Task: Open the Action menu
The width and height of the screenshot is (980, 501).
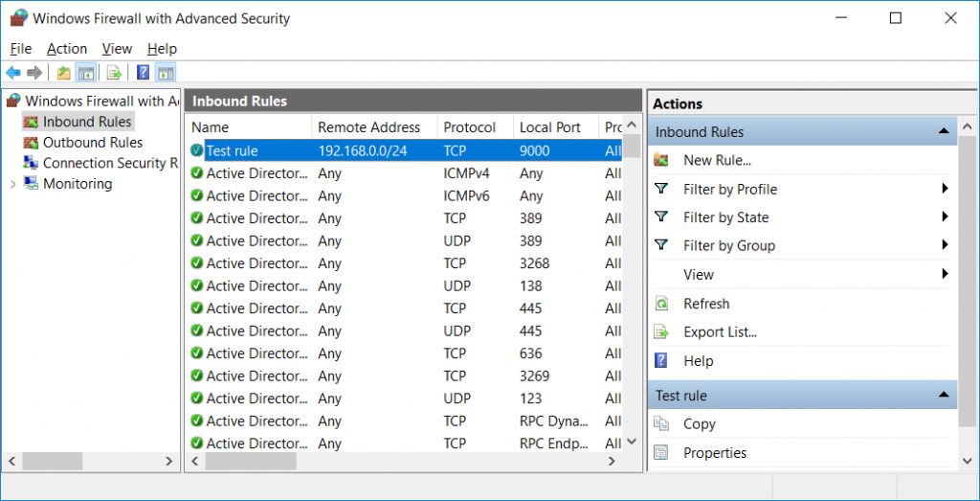Action: 67,49
